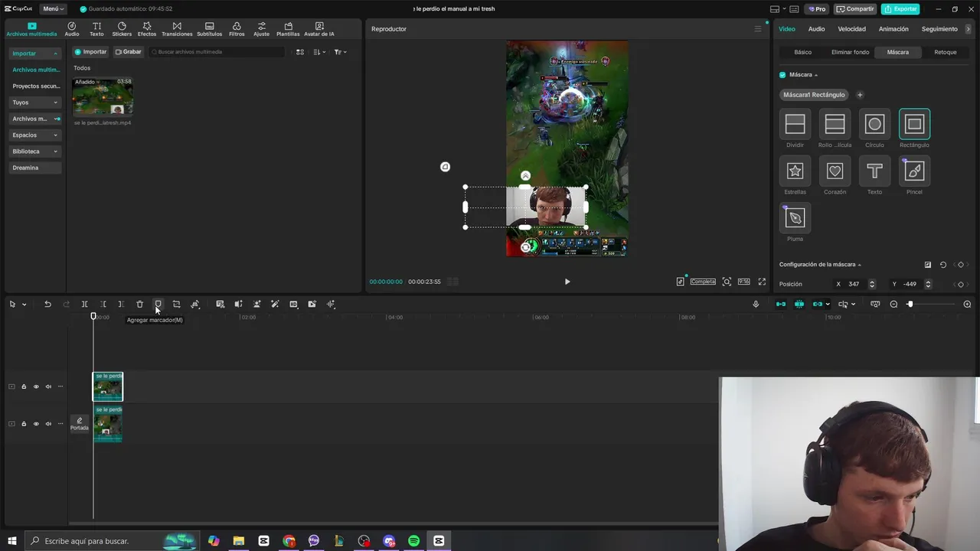Click the Compartir button
The image size is (980, 551).
[855, 9]
